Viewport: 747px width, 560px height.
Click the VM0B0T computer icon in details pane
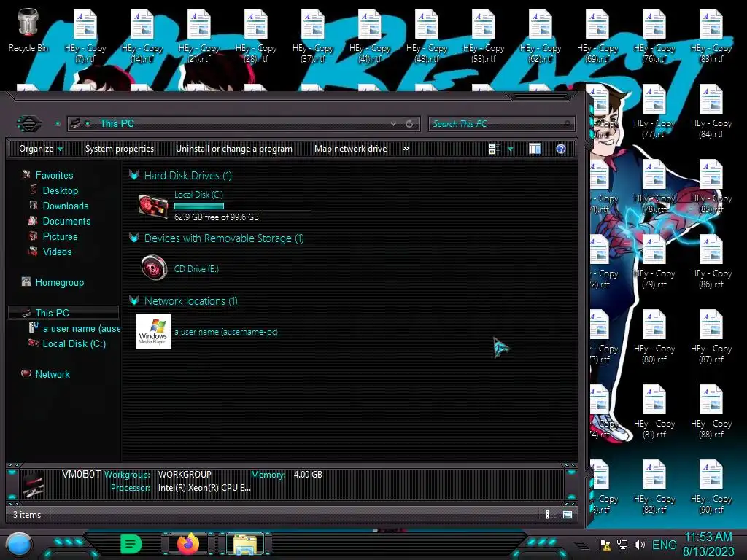tap(34, 484)
